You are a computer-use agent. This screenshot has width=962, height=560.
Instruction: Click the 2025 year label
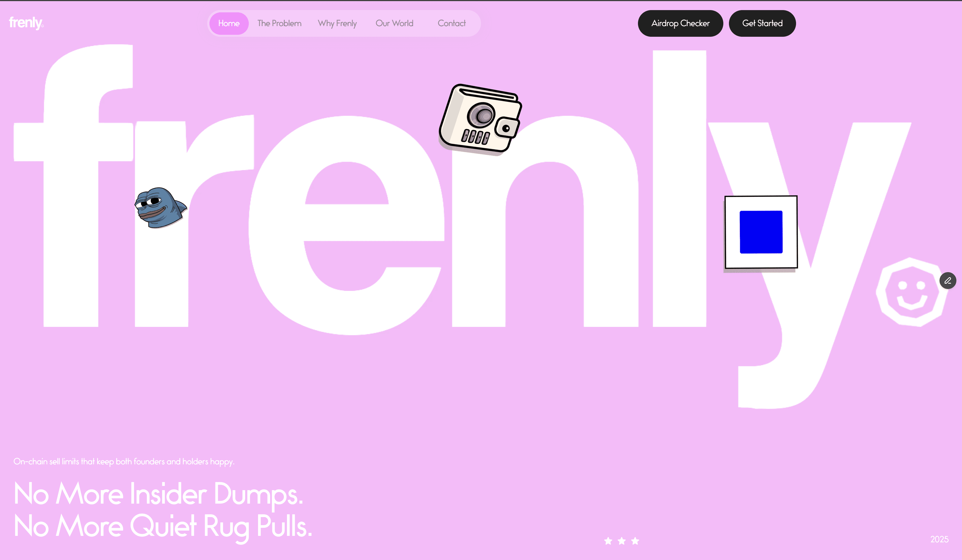coord(939,539)
